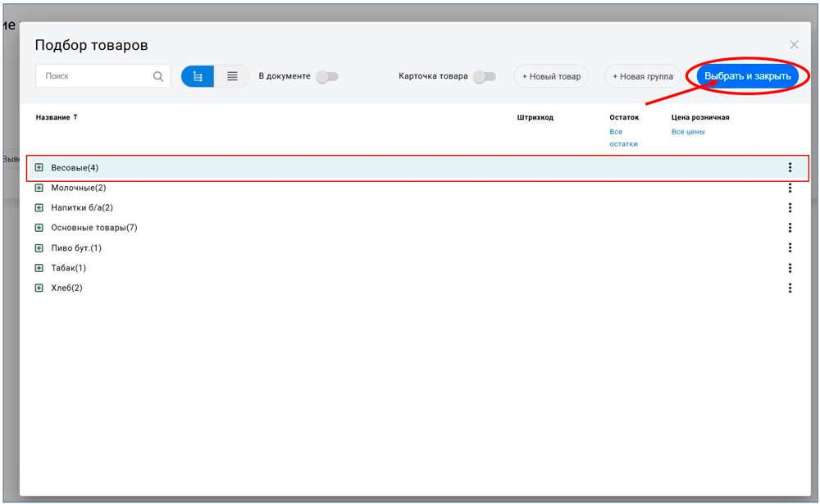Screen dimensions: 820x504
Task: Expand the Напитки б/а(2) group
Action: tap(39, 208)
